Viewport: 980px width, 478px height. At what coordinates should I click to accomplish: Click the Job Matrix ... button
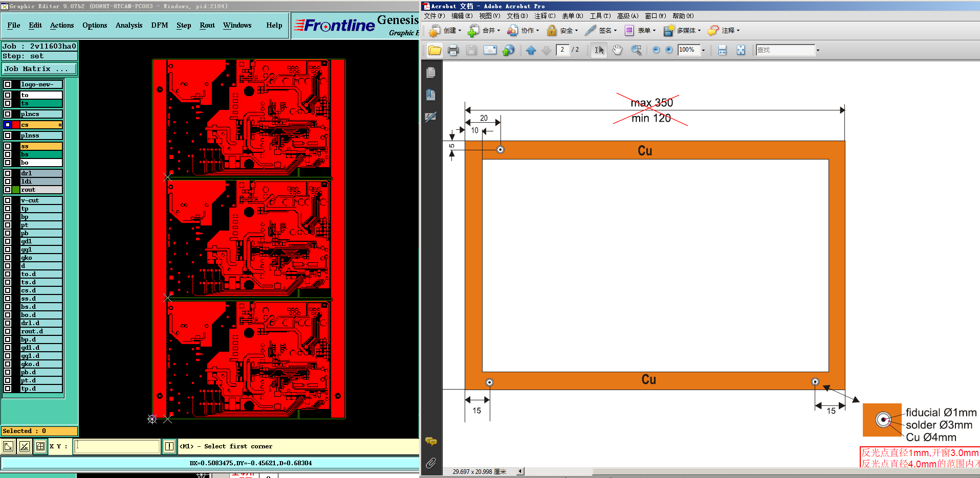pyautogui.click(x=39, y=69)
